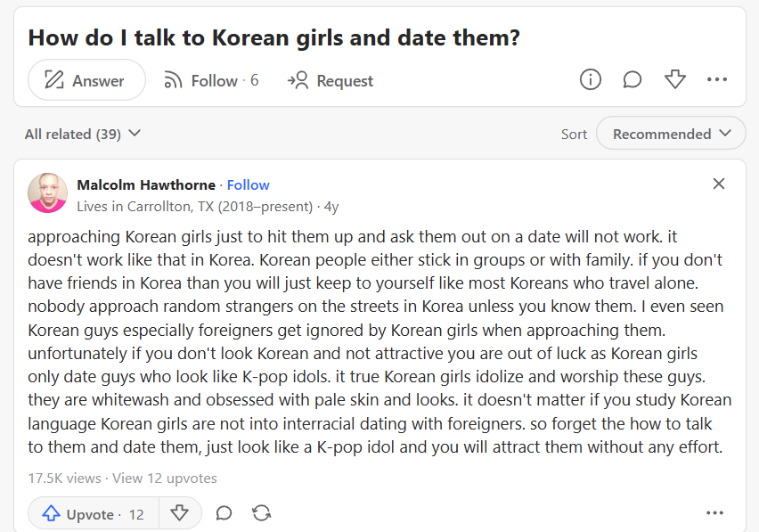Share the answer with circular arrows icon
Screen dimensions: 759x532
point(262,513)
